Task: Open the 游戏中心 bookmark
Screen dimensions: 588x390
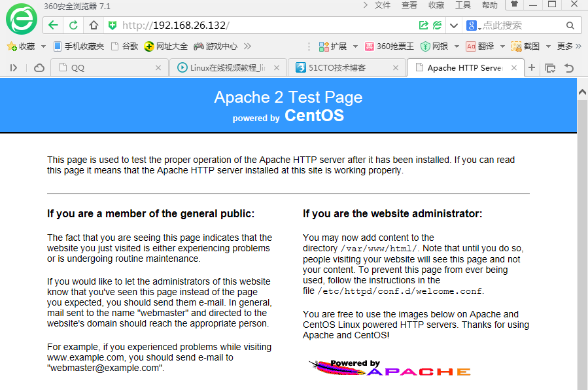Action: pyautogui.click(x=216, y=46)
